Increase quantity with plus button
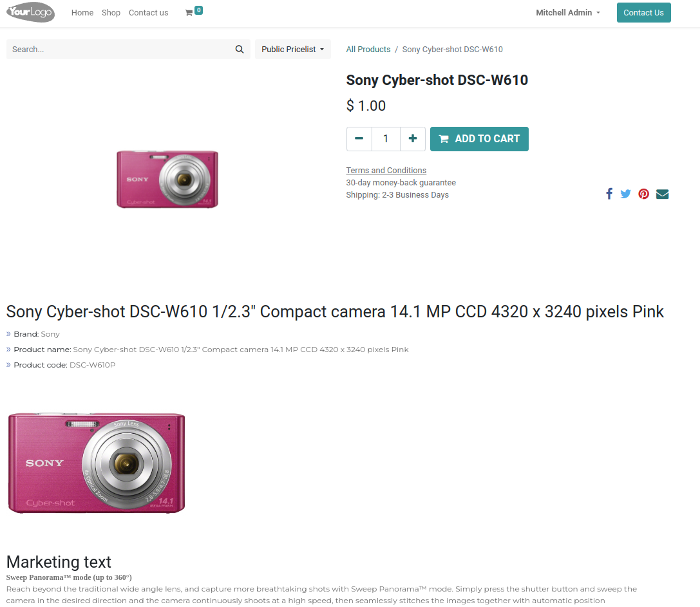The image size is (700, 607). [x=412, y=139]
